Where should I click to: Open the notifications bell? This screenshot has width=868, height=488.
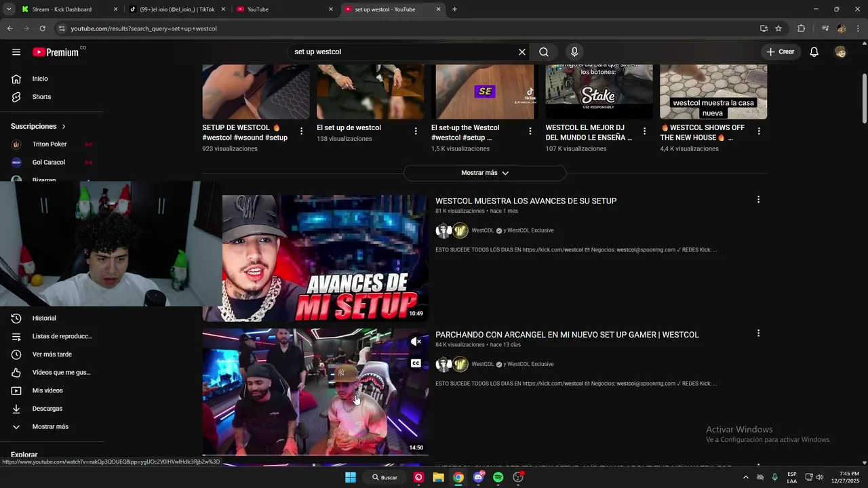coord(814,52)
